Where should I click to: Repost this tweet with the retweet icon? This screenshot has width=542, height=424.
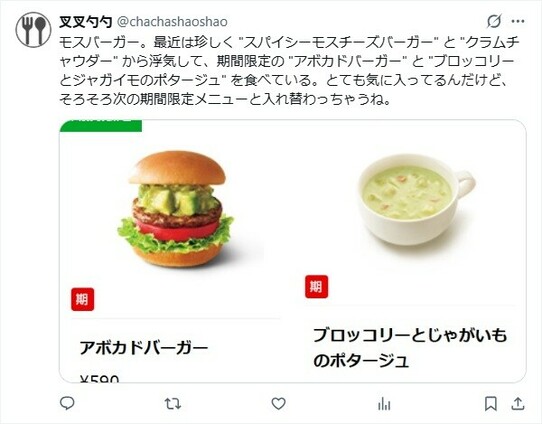[x=173, y=403]
